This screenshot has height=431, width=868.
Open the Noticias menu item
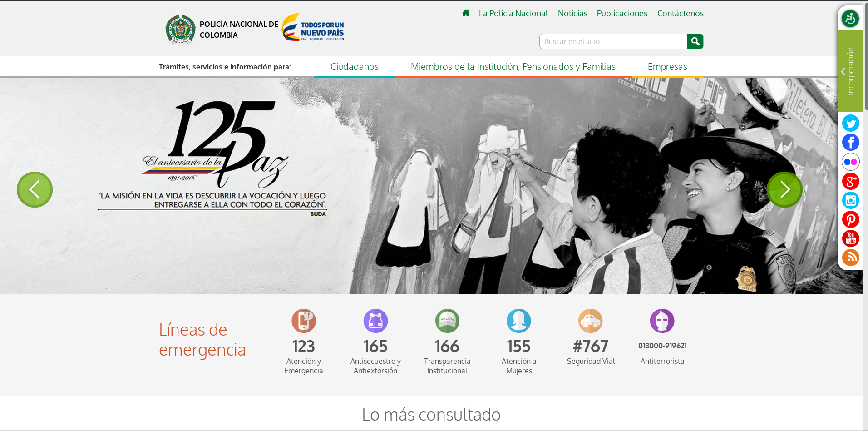point(572,13)
